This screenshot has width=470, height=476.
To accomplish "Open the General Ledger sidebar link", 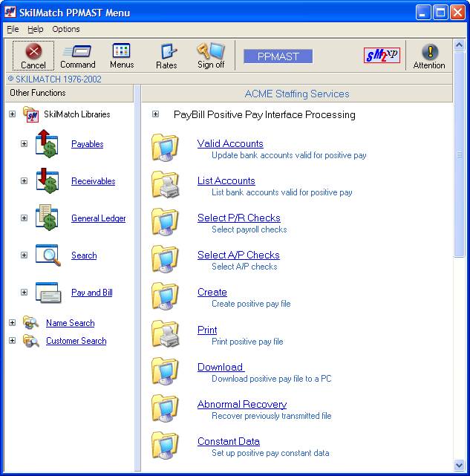I will (98, 218).
